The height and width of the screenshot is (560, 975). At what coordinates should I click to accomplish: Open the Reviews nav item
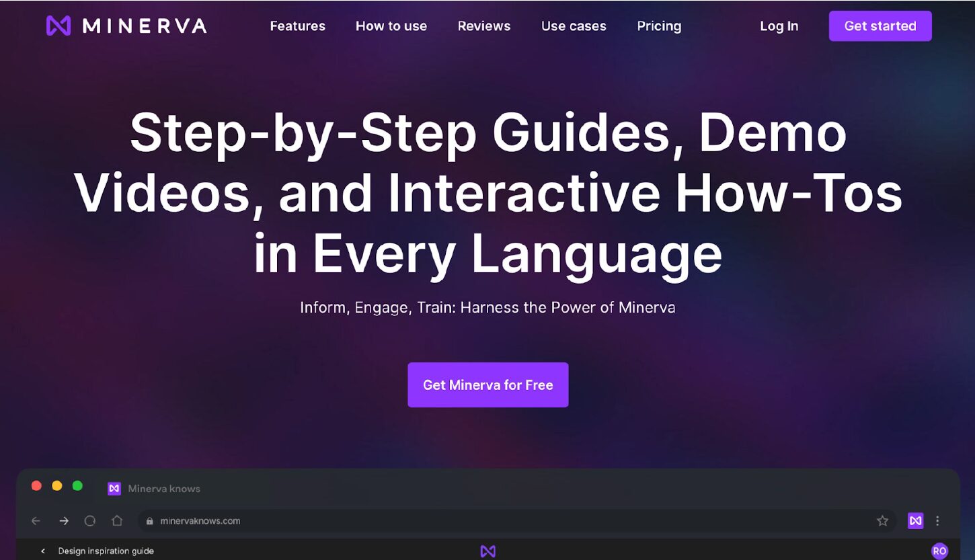click(483, 26)
